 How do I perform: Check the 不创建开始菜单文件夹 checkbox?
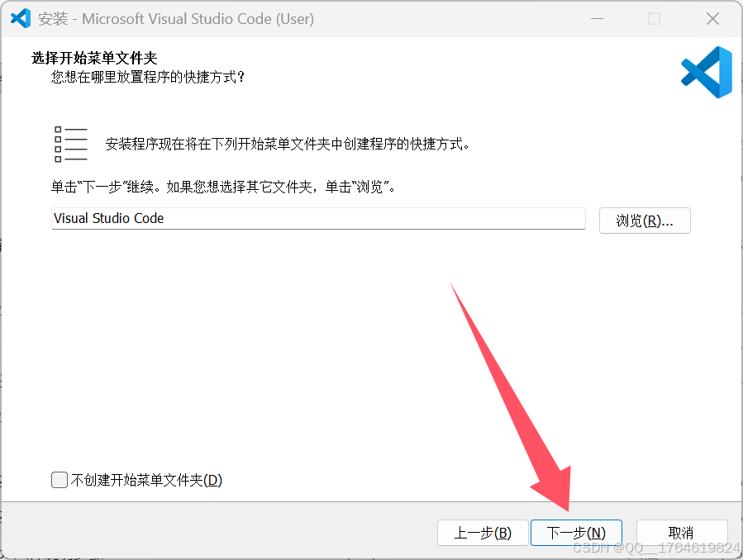pos(60,480)
